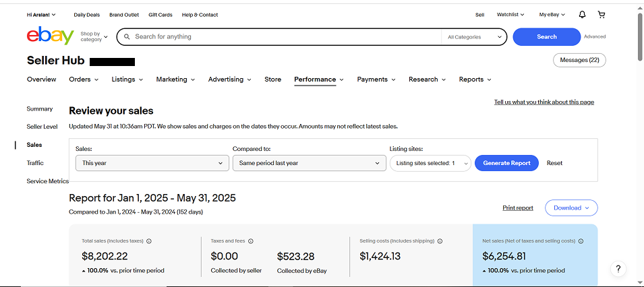Open Messages (22) button
The height and width of the screenshot is (287, 644).
579,60
